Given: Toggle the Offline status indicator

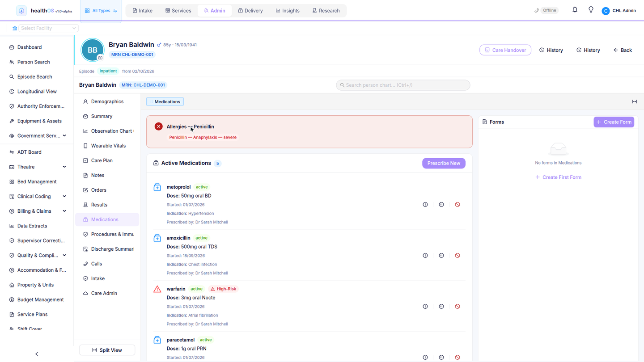Looking at the screenshot, I should 547,10.
